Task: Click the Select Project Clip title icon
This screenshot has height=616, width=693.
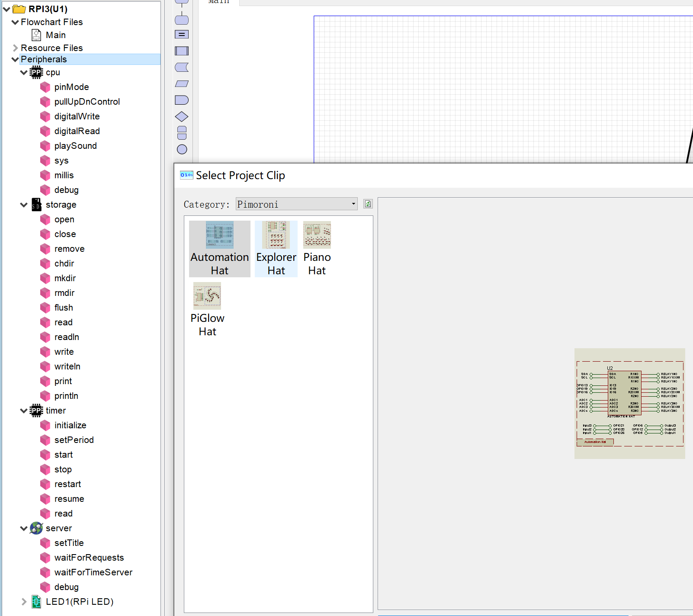Action: (186, 175)
